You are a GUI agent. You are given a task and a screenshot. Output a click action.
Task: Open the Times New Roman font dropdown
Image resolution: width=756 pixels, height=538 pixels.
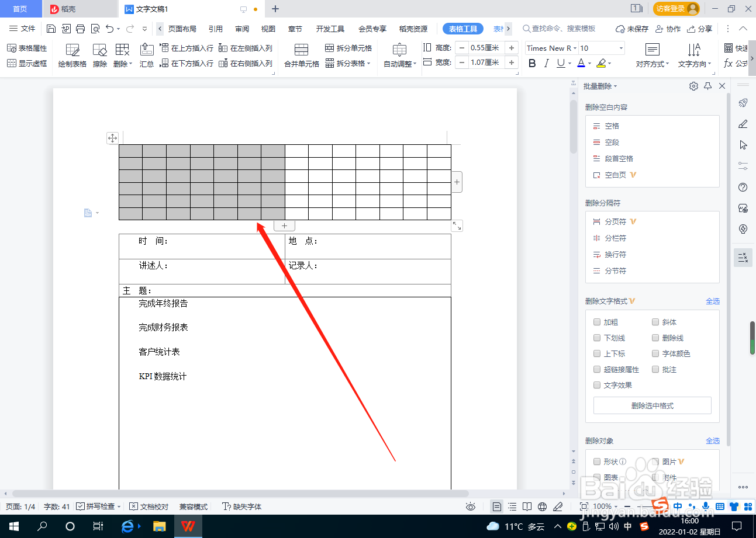[575, 48]
